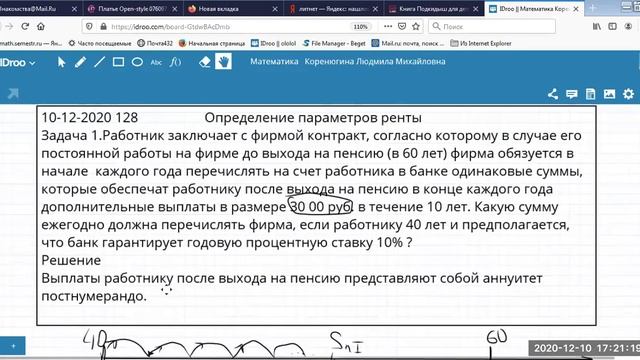Select the straight line tool
640x360 pixels.
99,62
